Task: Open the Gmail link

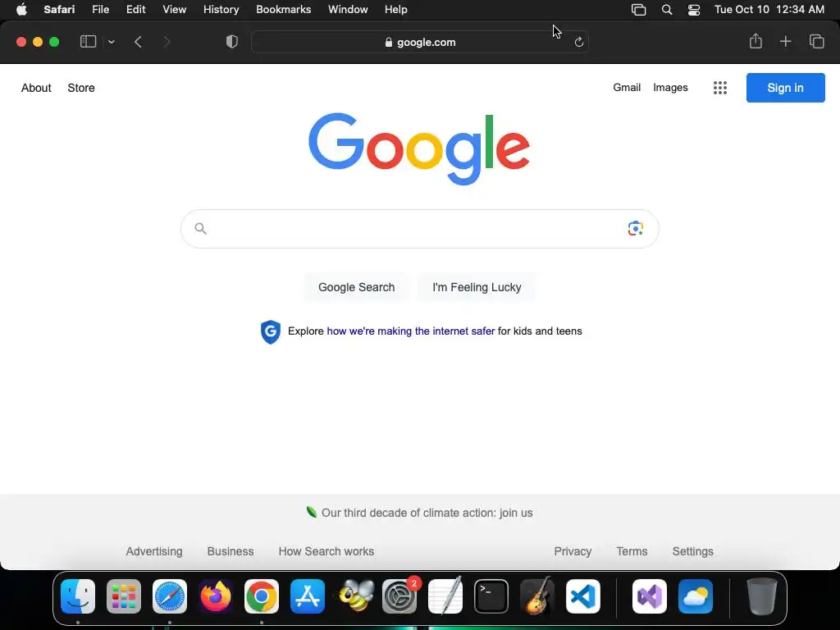Action: (x=627, y=87)
